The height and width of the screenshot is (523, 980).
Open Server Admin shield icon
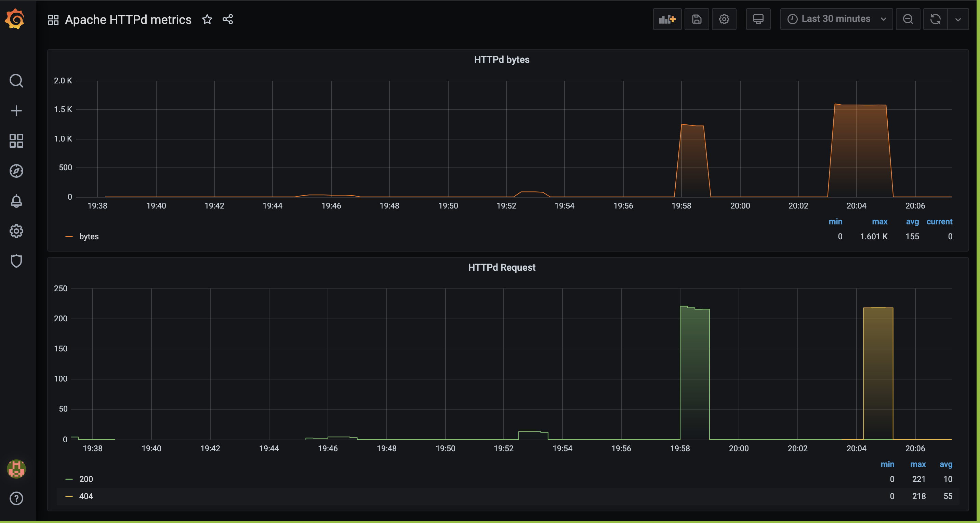point(16,261)
